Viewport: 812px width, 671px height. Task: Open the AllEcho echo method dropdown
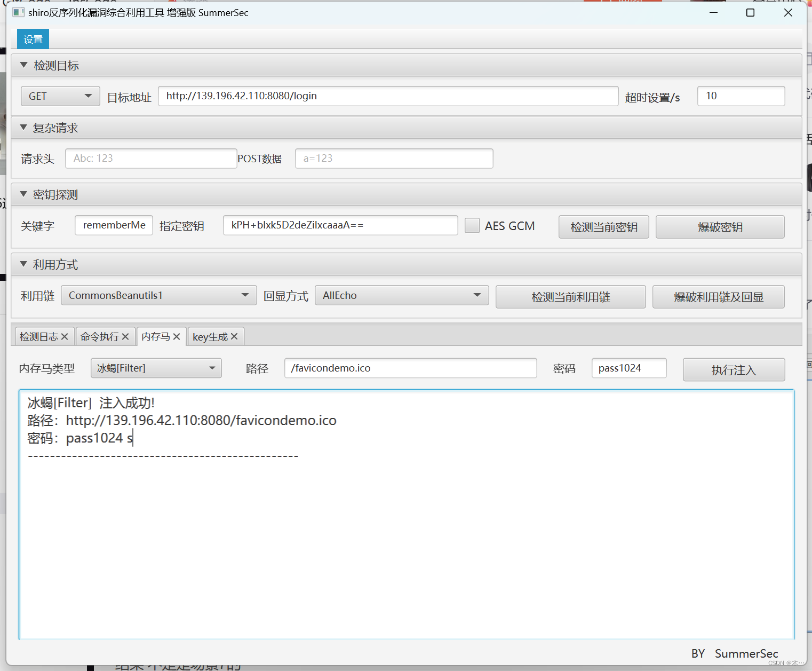click(402, 295)
